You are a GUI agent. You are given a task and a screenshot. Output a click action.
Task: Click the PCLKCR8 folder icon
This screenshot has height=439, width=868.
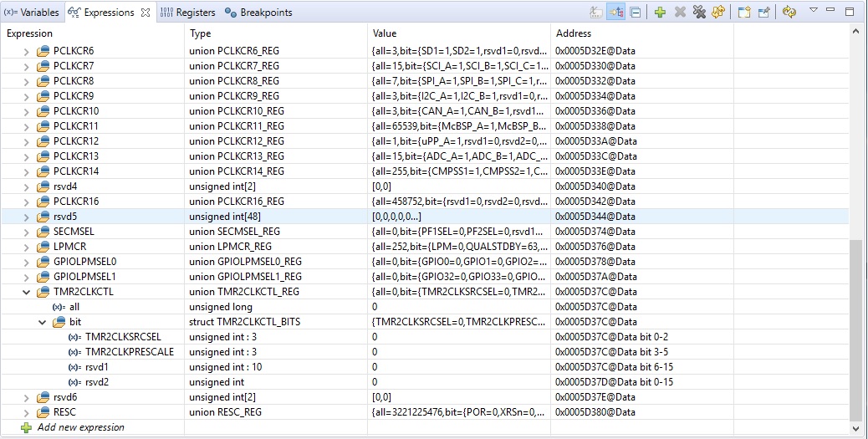43,81
